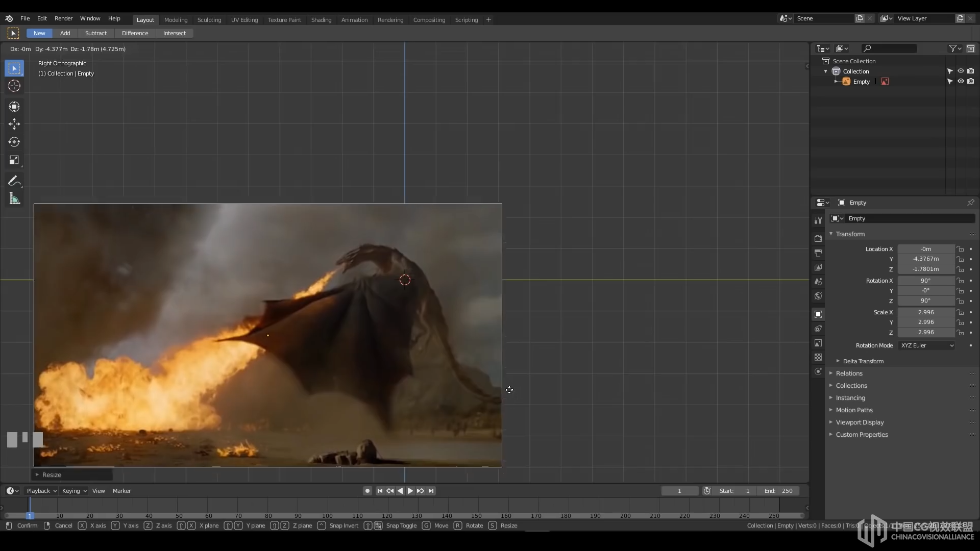Expand the Relations panel
The image size is (980, 551).
coord(831,373)
